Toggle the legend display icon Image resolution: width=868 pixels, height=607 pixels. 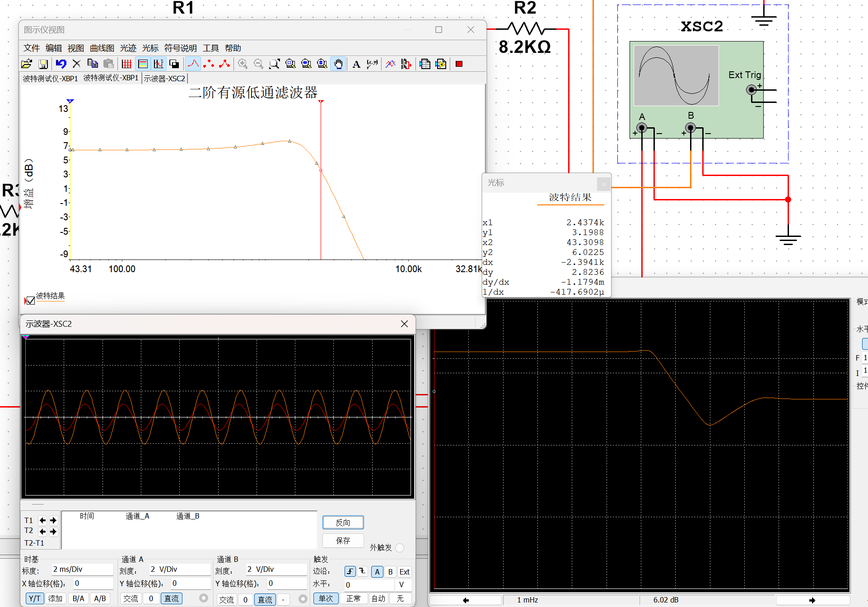143,64
